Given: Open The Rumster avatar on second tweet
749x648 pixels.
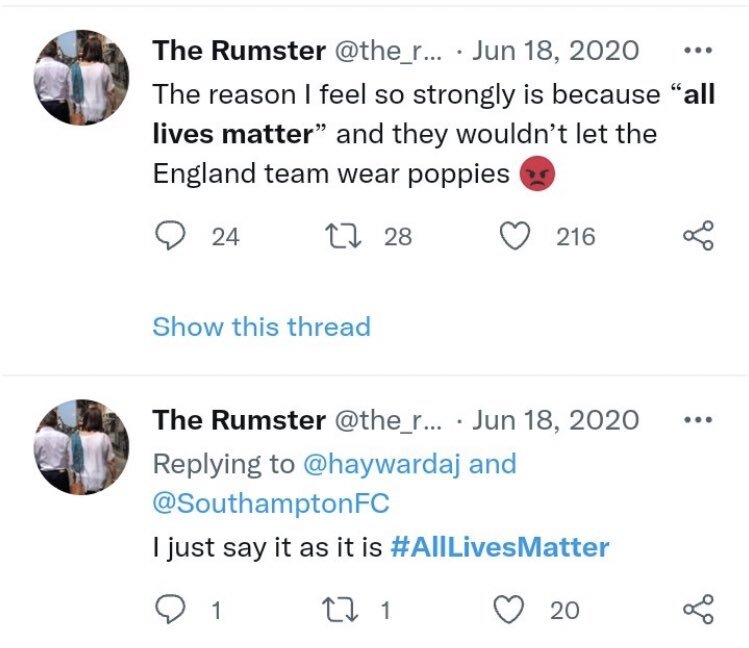Looking at the screenshot, I should (x=81, y=447).
